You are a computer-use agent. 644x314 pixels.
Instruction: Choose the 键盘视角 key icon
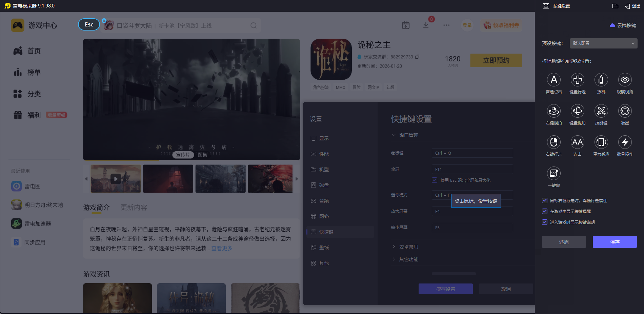point(578,111)
